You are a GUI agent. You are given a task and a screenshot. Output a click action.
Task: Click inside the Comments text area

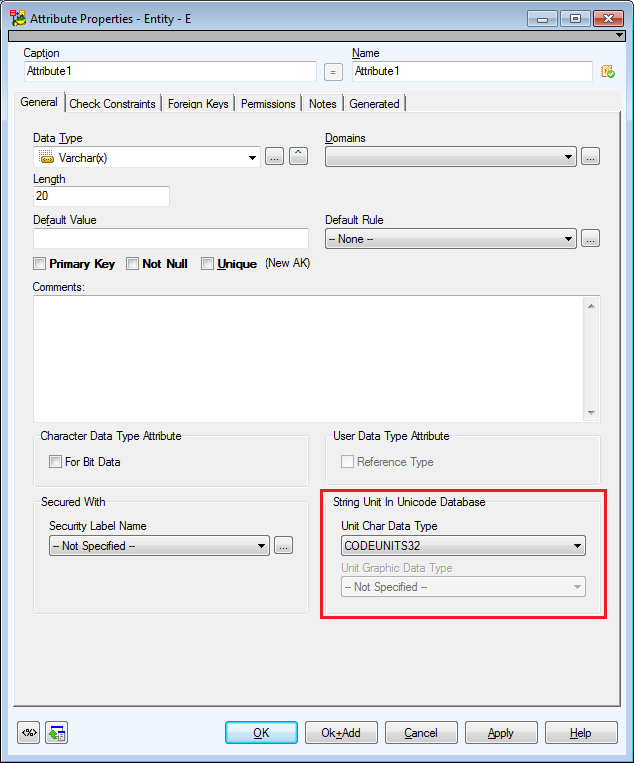(309, 359)
